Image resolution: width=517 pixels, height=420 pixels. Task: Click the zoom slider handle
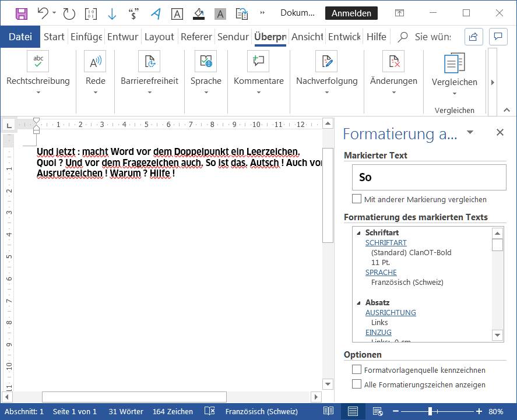430,411
